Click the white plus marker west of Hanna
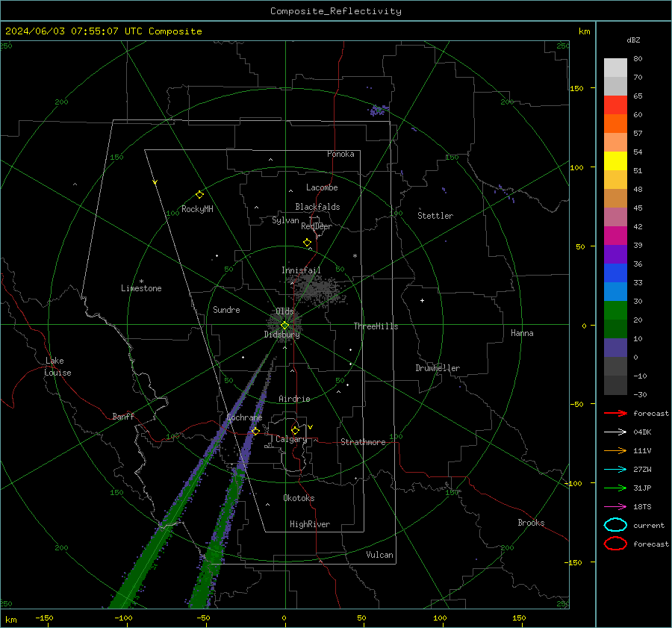The height and width of the screenshot is (628, 672). [422, 300]
